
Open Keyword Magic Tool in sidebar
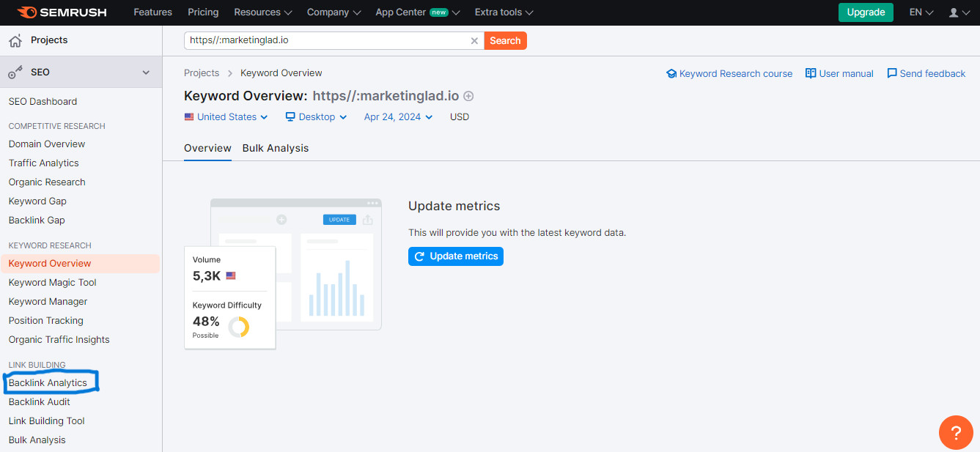click(53, 283)
